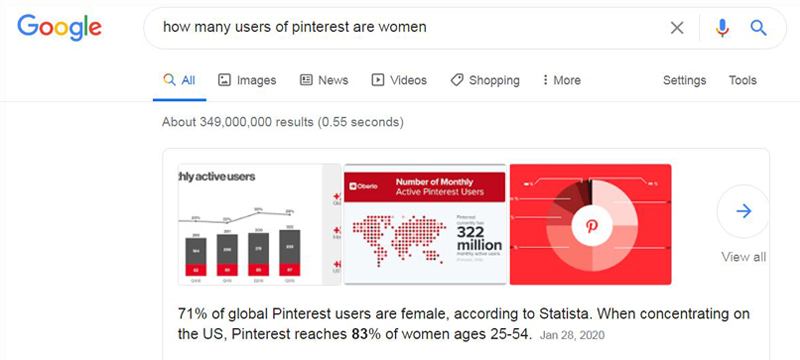
Task: Clear the search query with the X icon
Action: click(x=677, y=28)
